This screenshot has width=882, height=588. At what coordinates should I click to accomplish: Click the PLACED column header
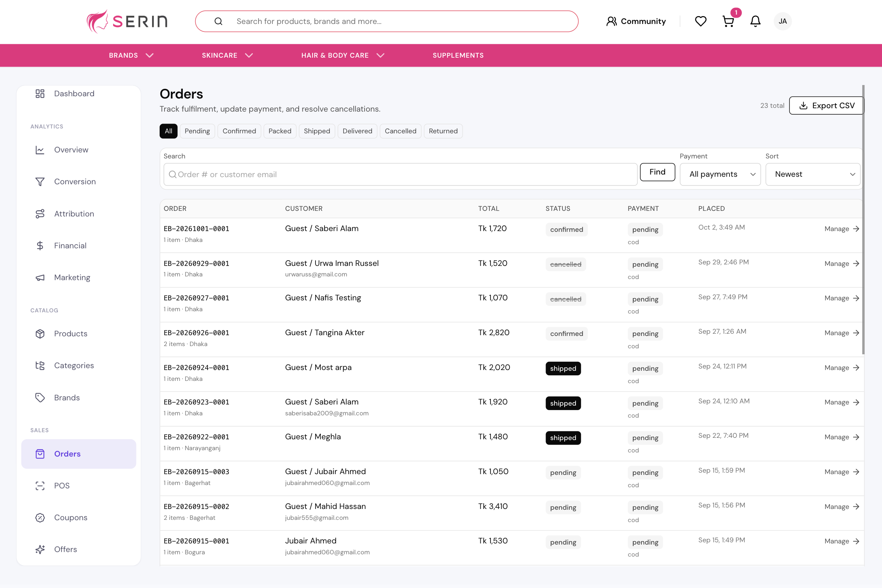click(711, 209)
